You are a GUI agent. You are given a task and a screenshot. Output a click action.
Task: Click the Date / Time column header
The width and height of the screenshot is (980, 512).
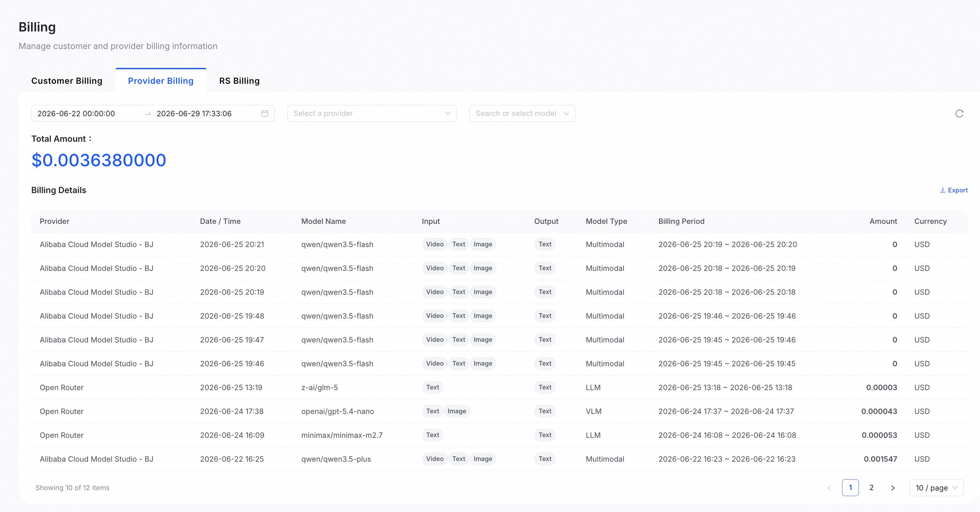(x=220, y=221)
